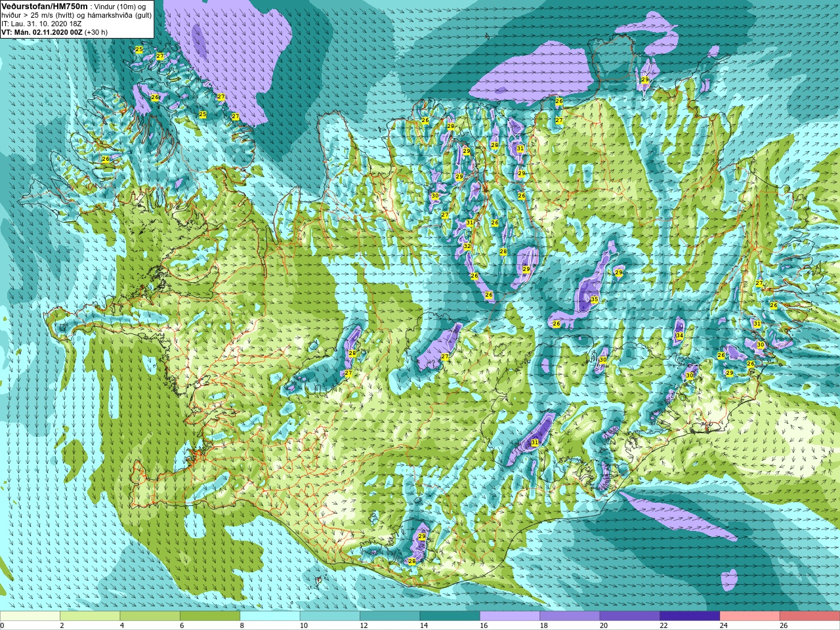Click the legend swatch between 0 and 2
Screen dimensions: 840x630
point(30,616)
